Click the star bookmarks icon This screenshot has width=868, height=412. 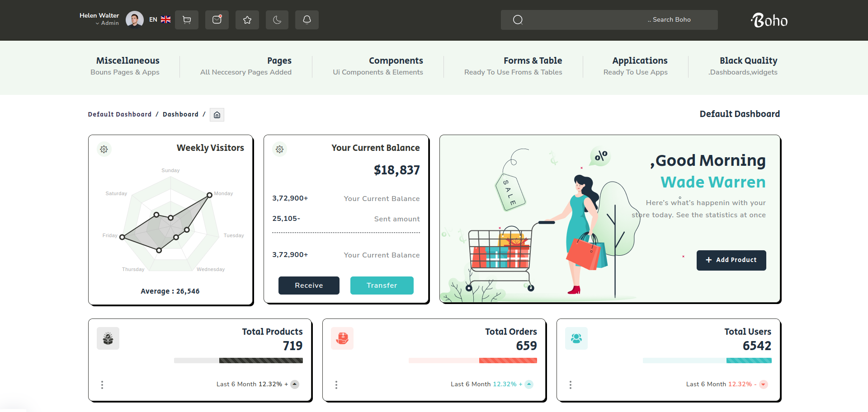coord(247,20)
